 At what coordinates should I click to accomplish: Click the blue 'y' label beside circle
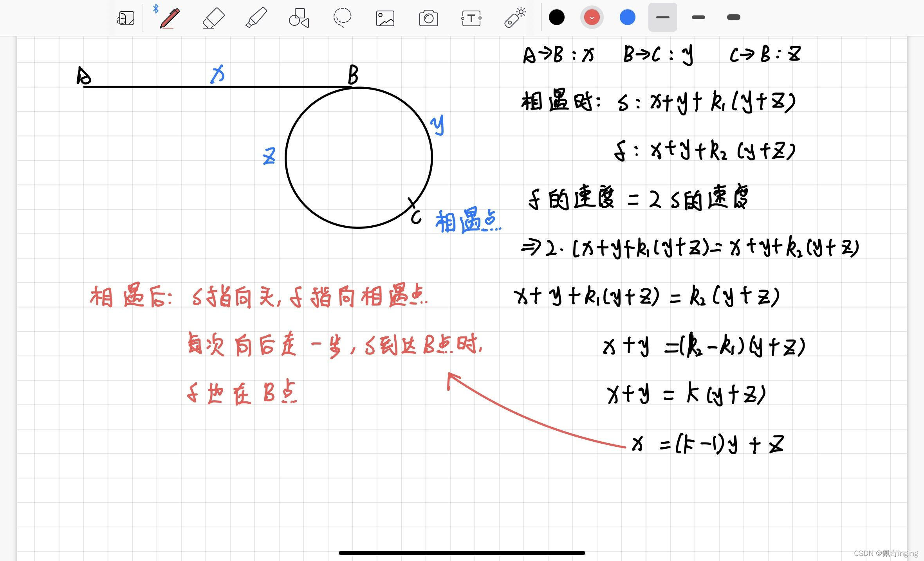click(437, 125)
